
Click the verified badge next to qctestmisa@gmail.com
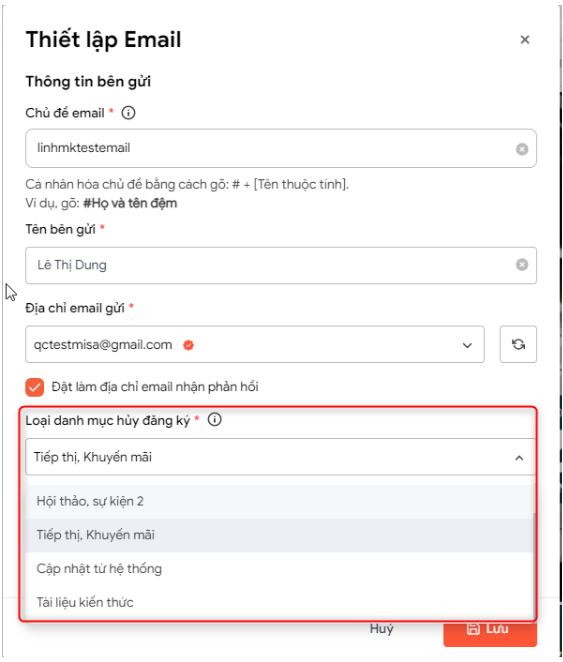pos(188,345)
